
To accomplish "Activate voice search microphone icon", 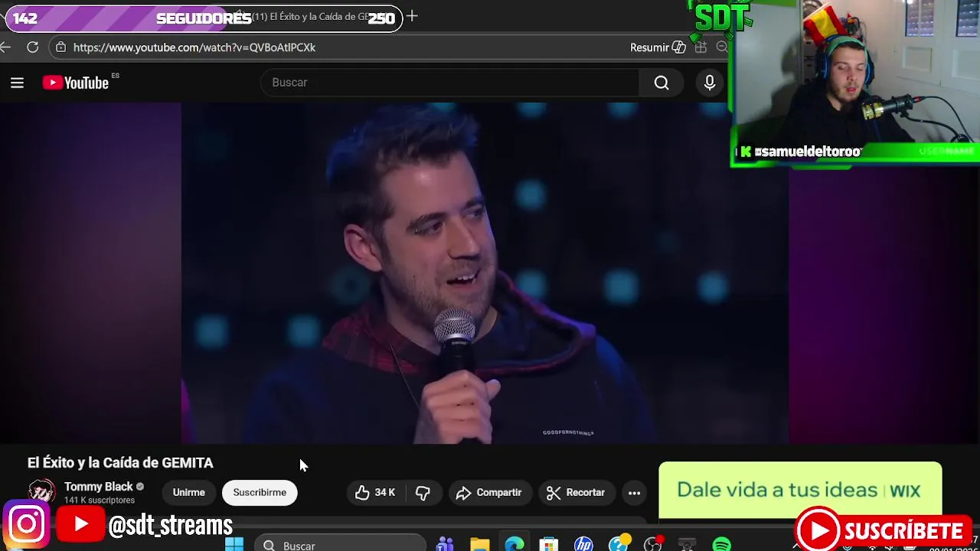I will [710, 83].
